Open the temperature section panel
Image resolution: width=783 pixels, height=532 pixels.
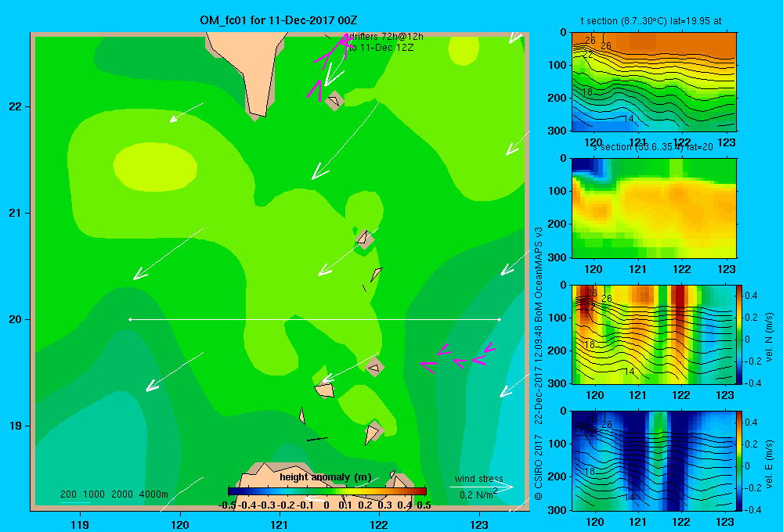[654, 82]
